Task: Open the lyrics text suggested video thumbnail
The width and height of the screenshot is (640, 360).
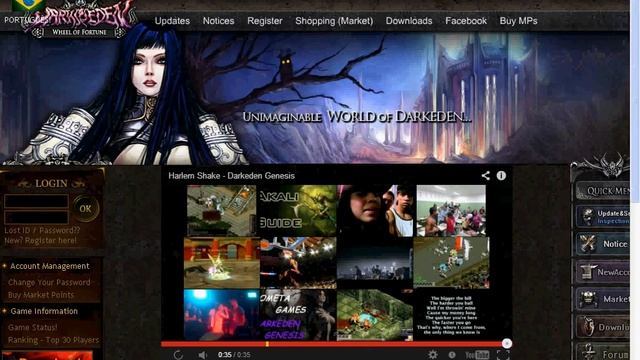Action: 451,315
